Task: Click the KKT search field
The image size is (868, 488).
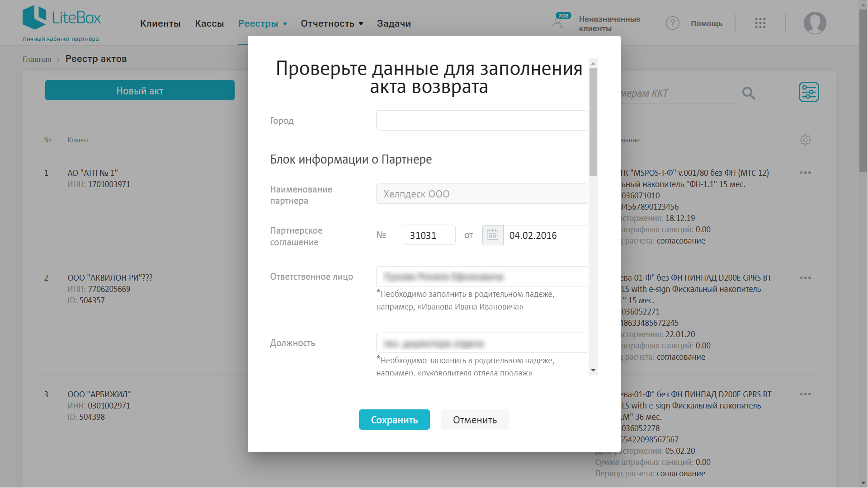Action: pos(679,94)
